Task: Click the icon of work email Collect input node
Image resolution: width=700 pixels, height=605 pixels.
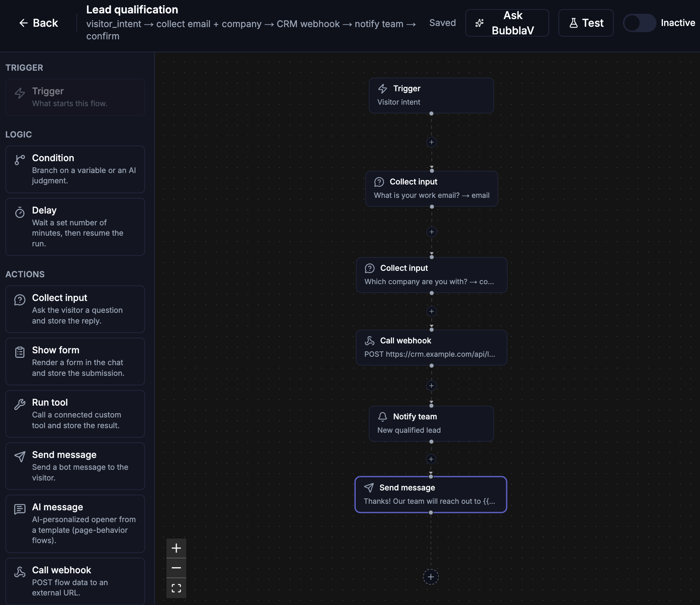Action: coord(379,182)
